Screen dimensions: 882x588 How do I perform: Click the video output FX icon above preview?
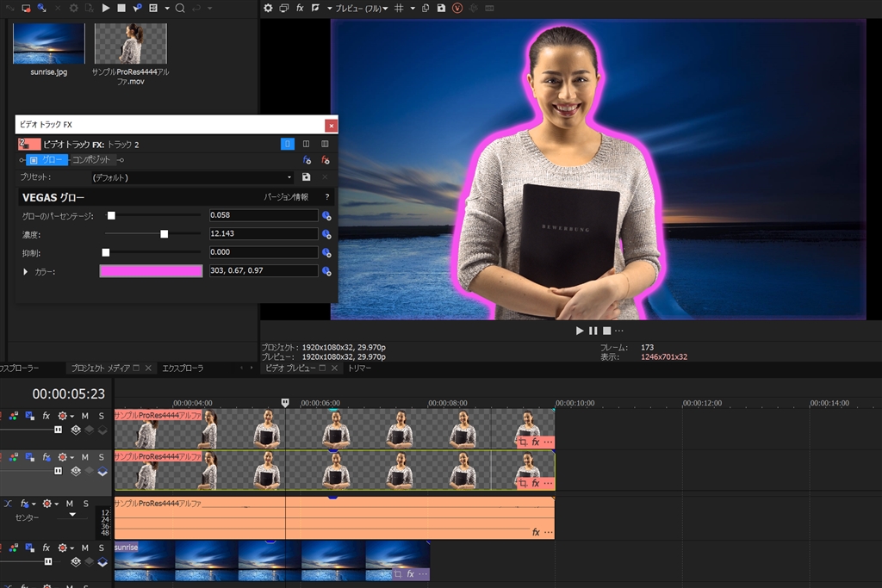tap(300, 8)
